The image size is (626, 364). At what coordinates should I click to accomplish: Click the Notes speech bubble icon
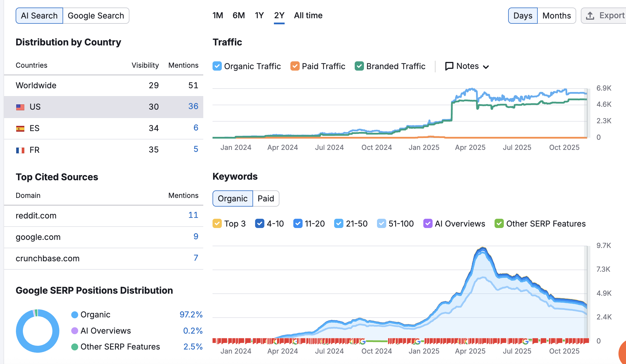449,66
